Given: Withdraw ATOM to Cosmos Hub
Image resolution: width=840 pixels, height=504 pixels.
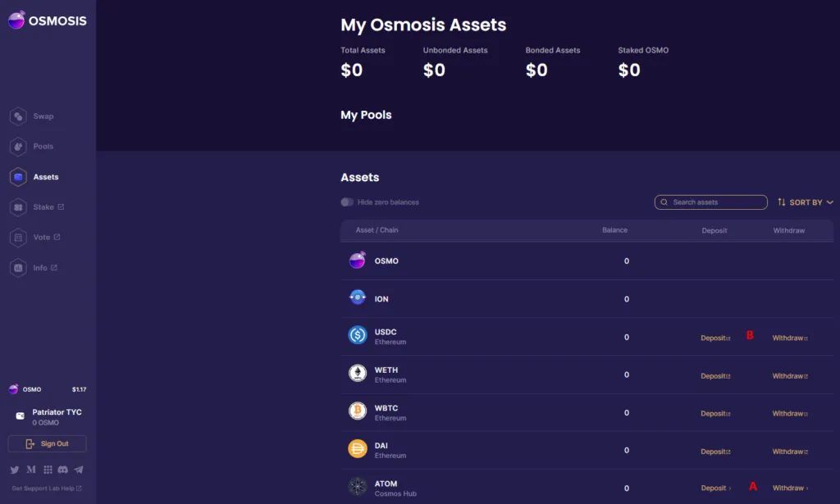Looking at the screenshot, I should pos(790,488).
